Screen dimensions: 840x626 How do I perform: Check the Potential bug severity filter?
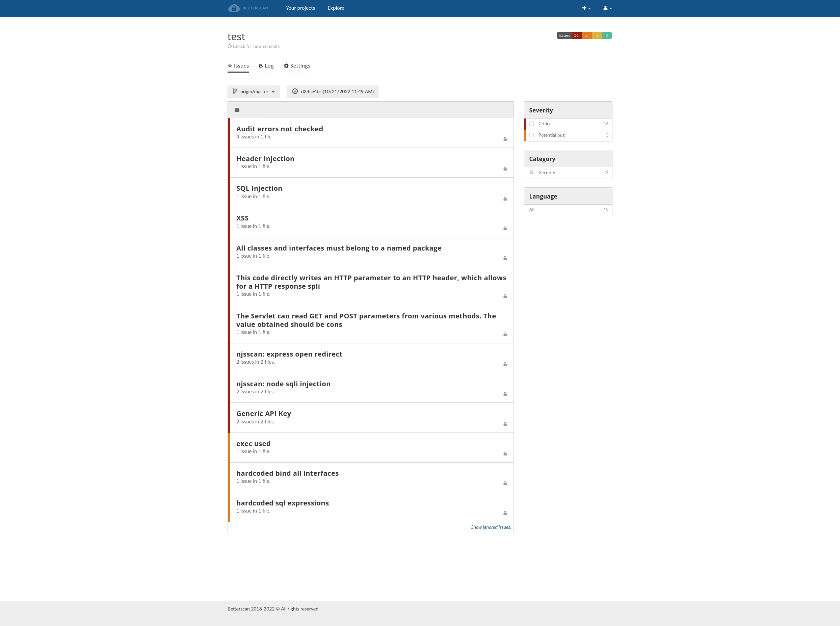(x=531, y=135)
